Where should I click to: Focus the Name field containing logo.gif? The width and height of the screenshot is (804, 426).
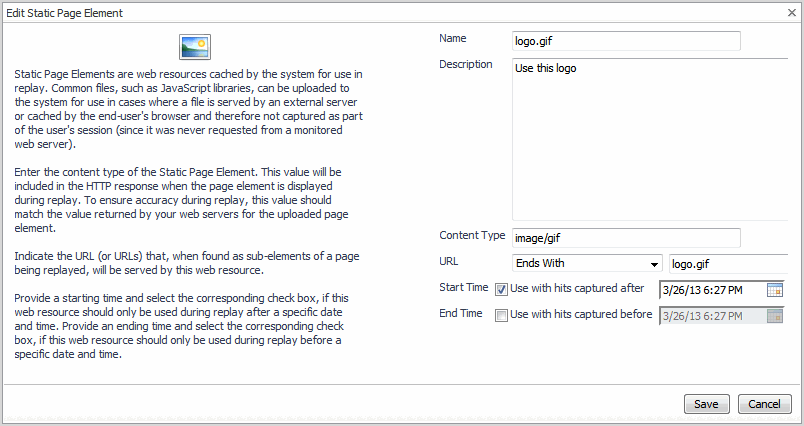[x=626, y=41]
